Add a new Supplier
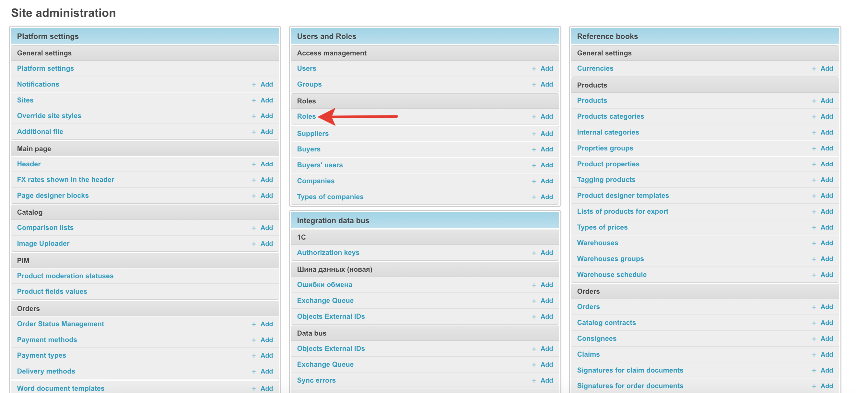This screenshot has width=868, height=393. point(546,134)
